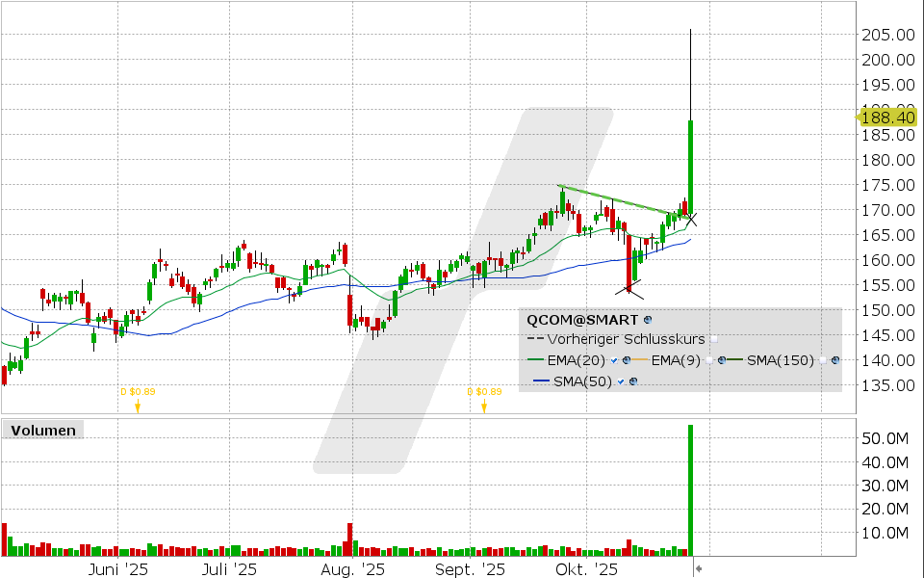924x578 pixels.
Task: Click the September D $0.89 dividend arrow marker
Action: [x=484, y=407]
